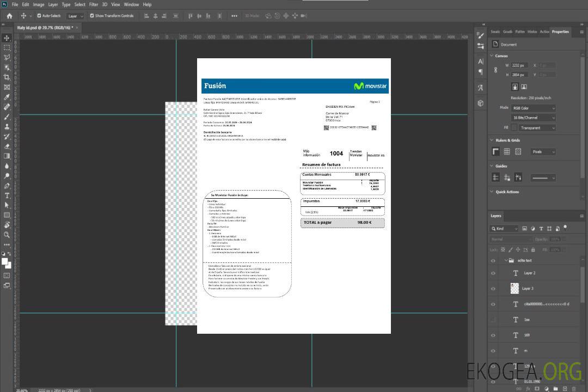Select the Horizontal Type tool

point(7,195)
